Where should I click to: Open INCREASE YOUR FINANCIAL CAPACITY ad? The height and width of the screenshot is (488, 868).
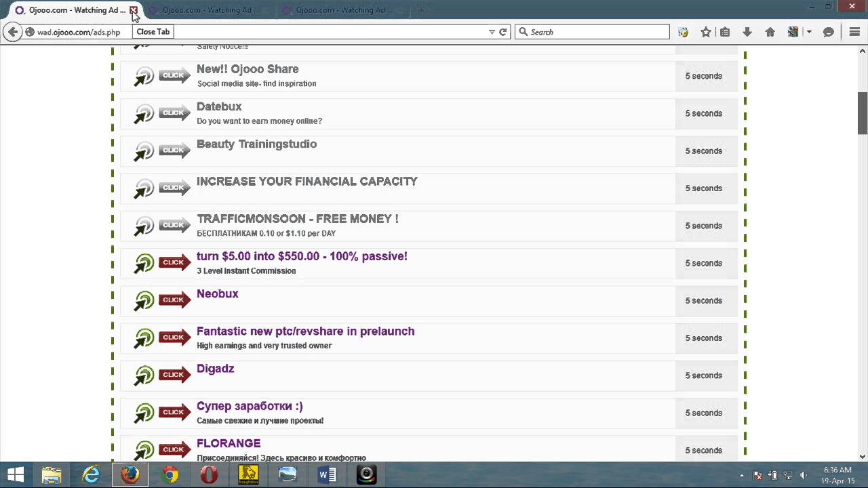click(307, 181)
